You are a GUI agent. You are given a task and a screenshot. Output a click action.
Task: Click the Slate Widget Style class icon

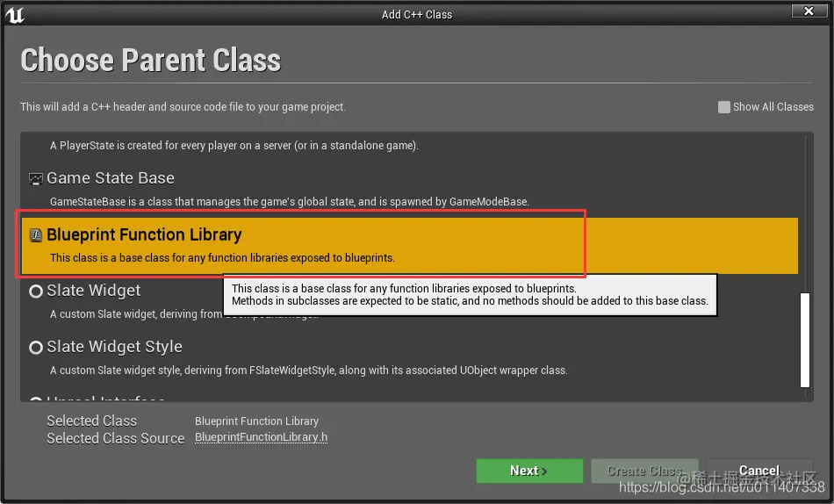tap(36, 348)
